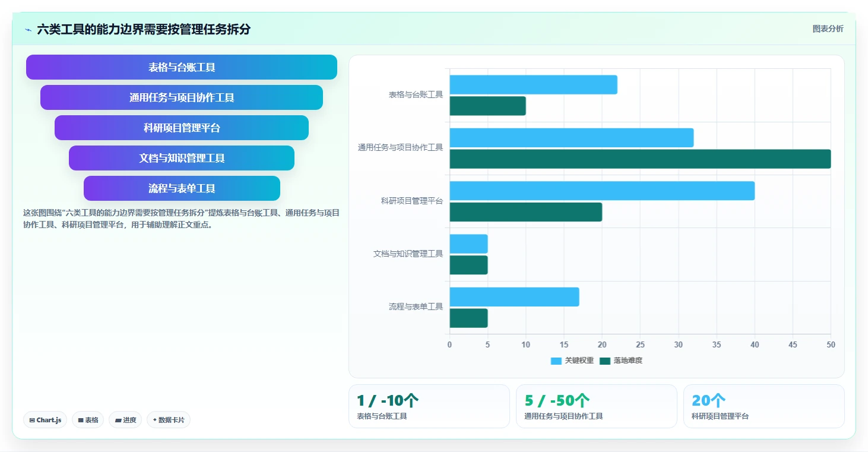Image resolution: width=868 pixels, height=452 pixels.
Task: Click 落地难度 bar for 文档与知识管理工具
Action: pos(468,265)
